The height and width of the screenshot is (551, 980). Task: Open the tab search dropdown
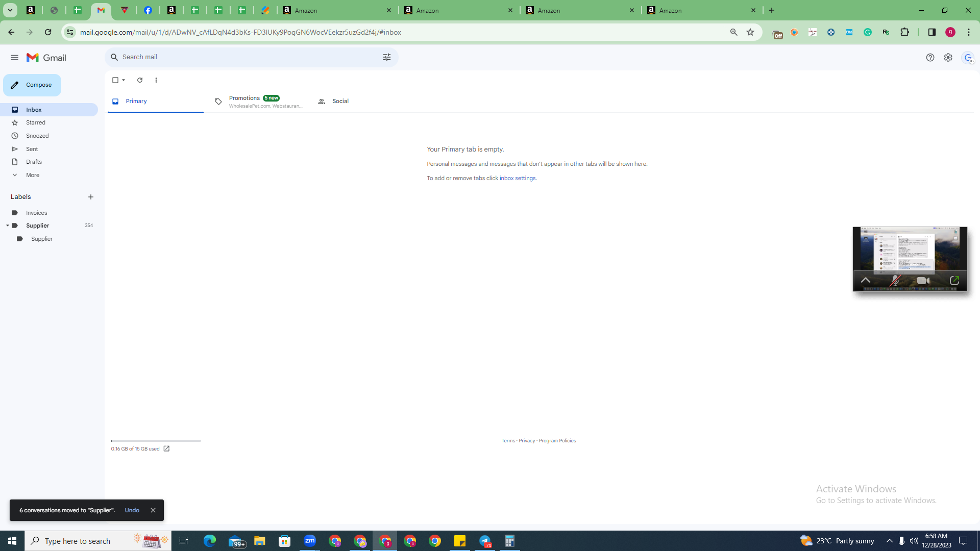[x=10, y=10]
